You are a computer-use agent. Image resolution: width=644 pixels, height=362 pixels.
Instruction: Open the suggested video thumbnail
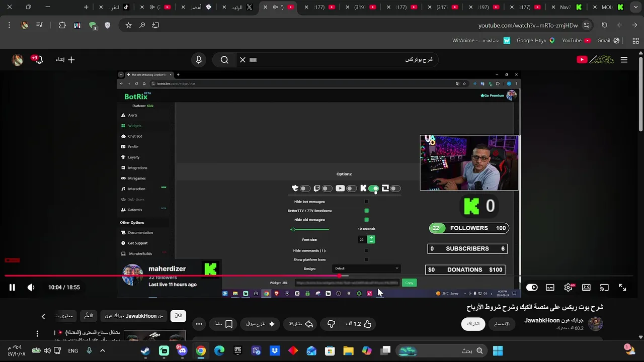pos(154,336)
